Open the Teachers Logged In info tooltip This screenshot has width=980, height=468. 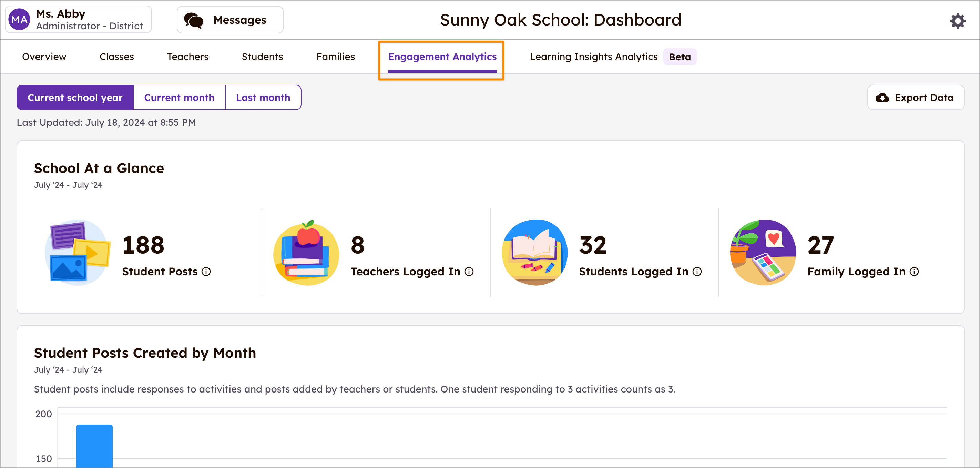pos(469,272)
